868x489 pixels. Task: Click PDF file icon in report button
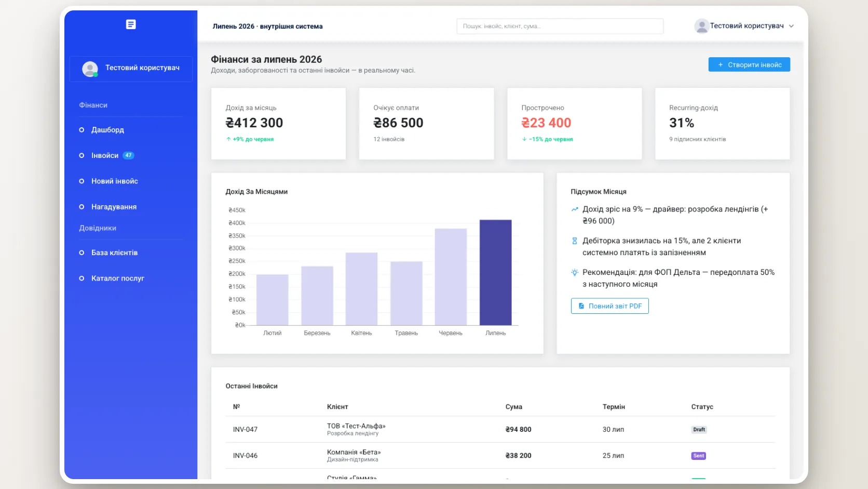tap(581, 306)
